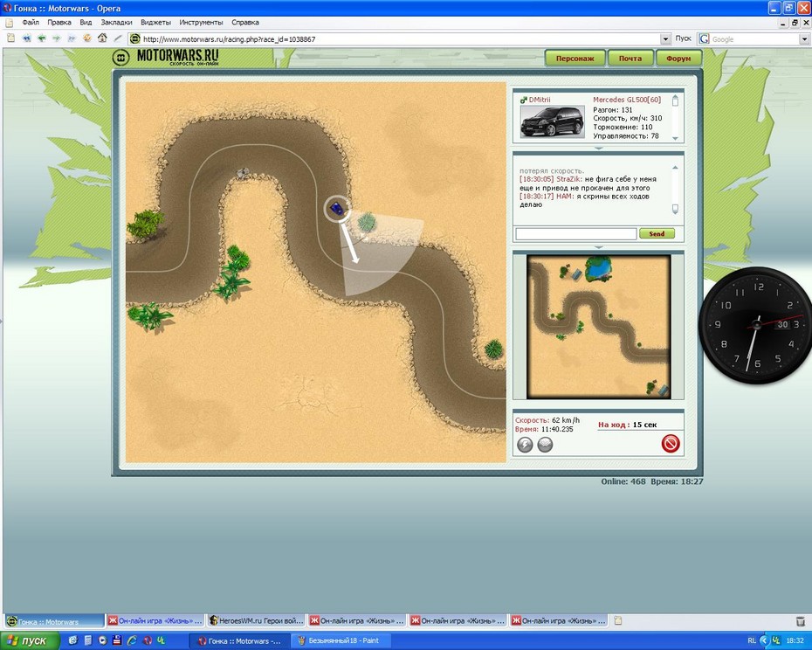Click the StraZik chat username
Screen dimensions: 812x650
(569, 179)
